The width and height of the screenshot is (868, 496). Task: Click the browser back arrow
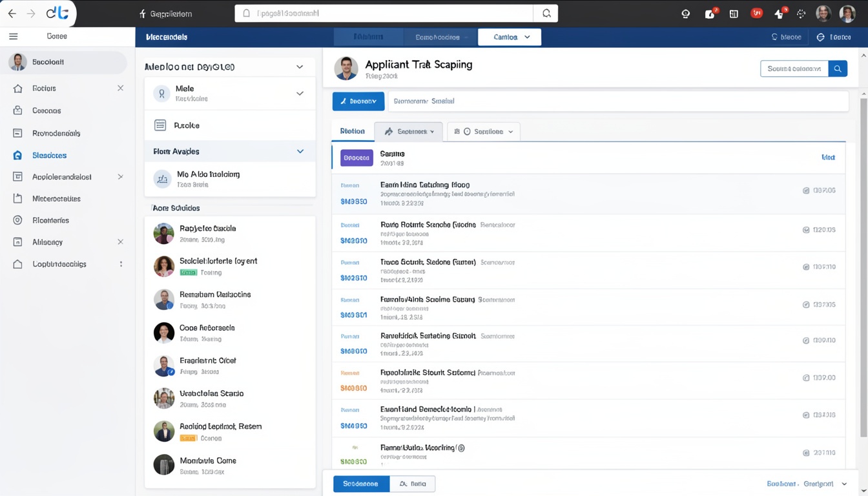point(12,14)
